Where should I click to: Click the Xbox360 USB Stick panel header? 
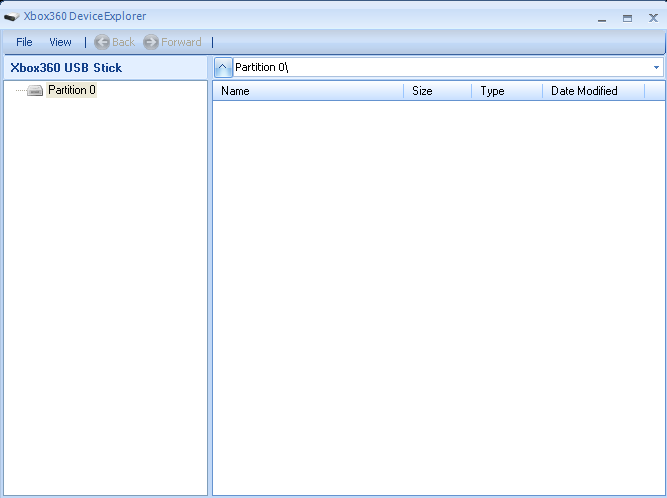[105, 68]
